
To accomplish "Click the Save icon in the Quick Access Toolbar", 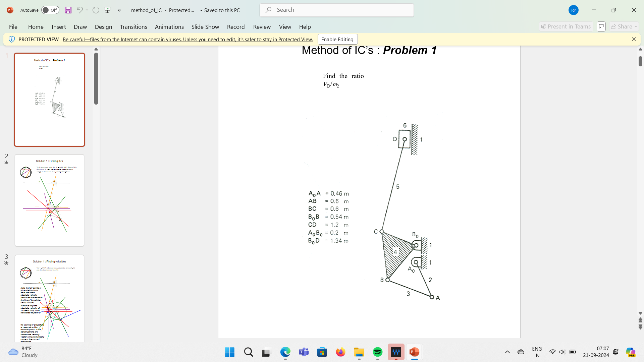I will pos(68,10).
